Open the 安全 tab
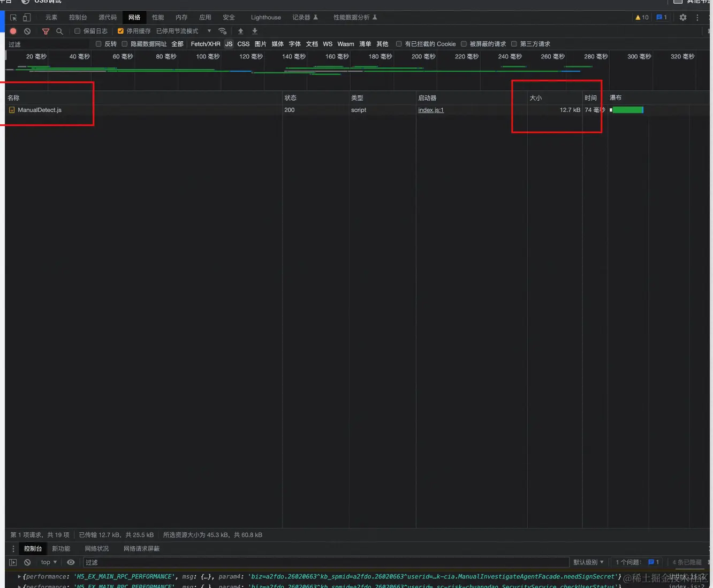Viewport: 713px width, 588px height. point(229,18)
